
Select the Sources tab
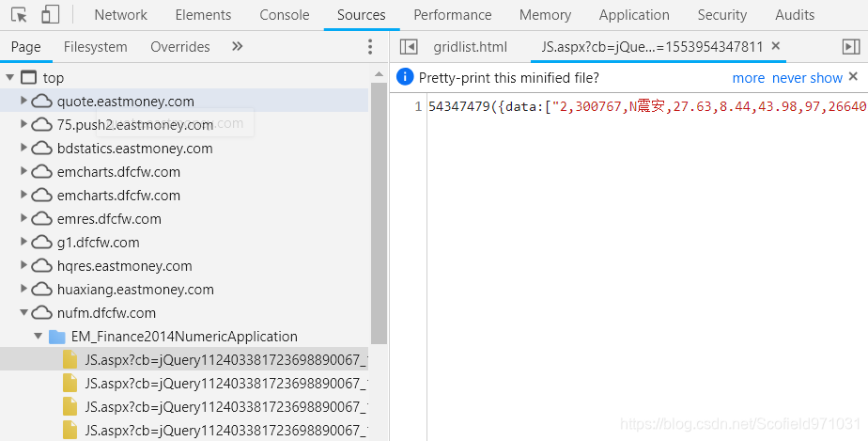[x=362, y=15]
